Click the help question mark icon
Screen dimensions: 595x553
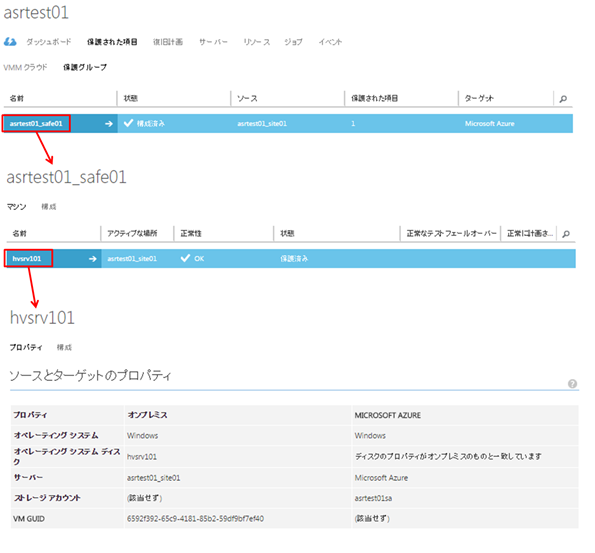point(572,384)
